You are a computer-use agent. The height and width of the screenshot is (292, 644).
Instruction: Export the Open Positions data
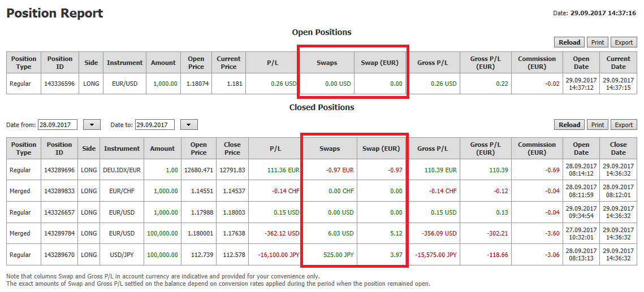624,42
